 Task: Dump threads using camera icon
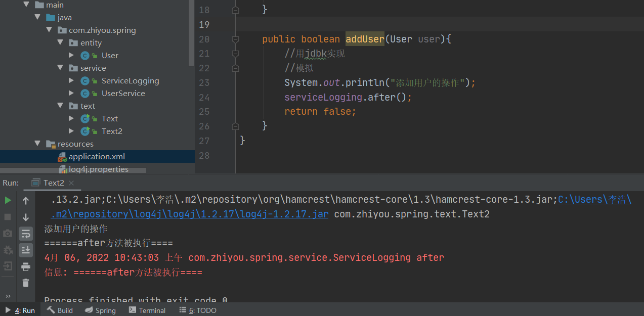click(8, 233)
